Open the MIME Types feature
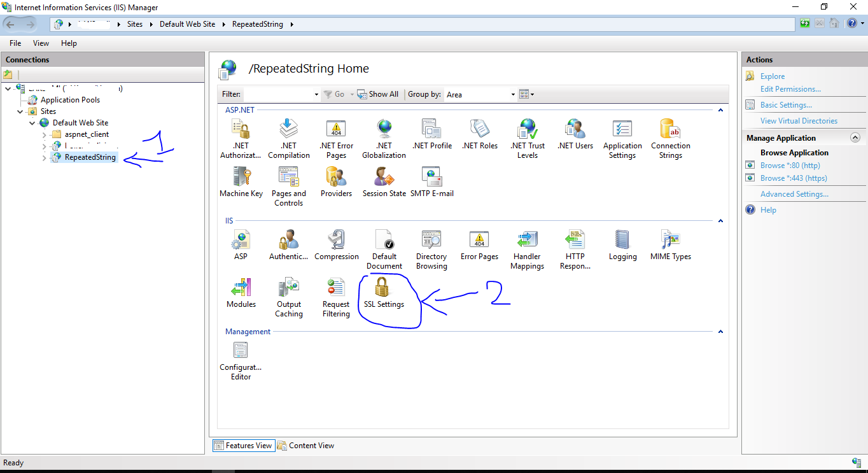 [x=671, y=245]
